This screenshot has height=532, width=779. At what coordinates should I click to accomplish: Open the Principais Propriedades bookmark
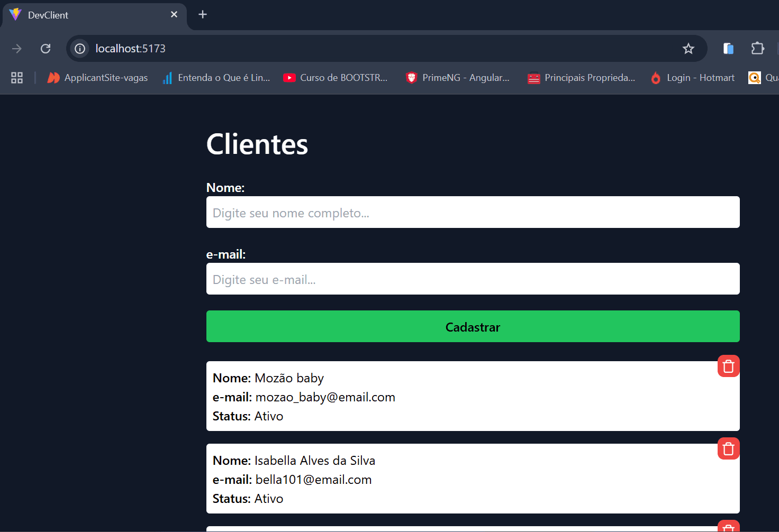[581, 77]
